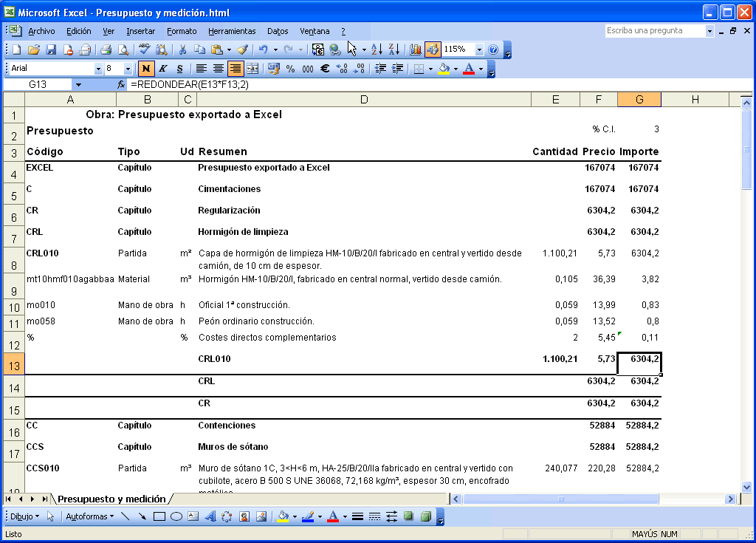Expand the Paste options arrow
Screen dimensions: 756x543
pos(229,49)
